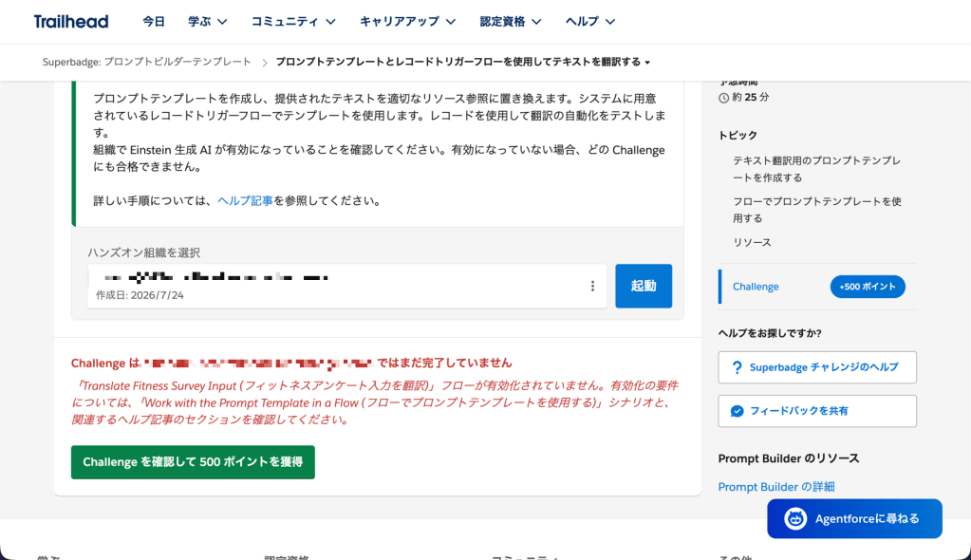Go to フローでプロンプトテンプレートを使用する topic

click(817, 210)
